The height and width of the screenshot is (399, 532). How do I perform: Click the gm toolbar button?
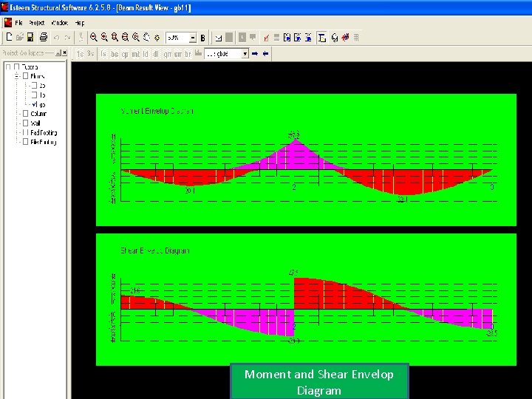coord(167,54)
